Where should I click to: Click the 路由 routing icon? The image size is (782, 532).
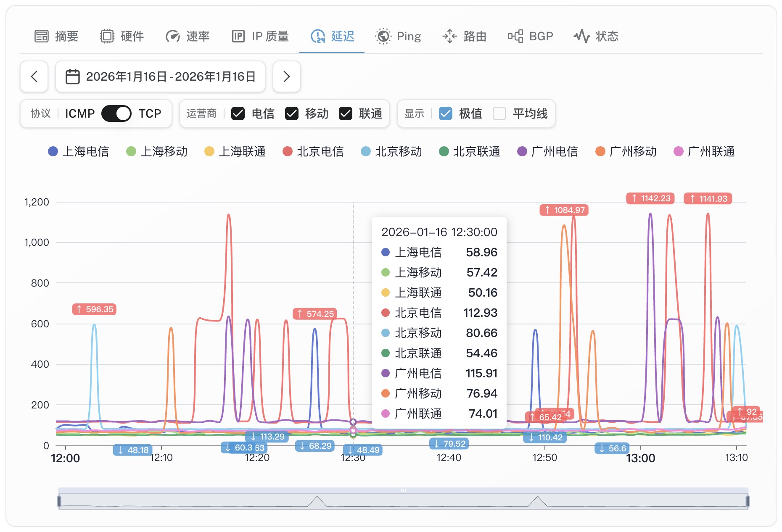(x=450, y=36)
